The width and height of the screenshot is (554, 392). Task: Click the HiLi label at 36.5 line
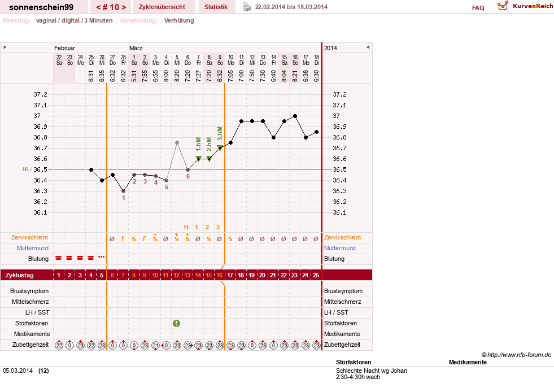(x=27, y=169)
